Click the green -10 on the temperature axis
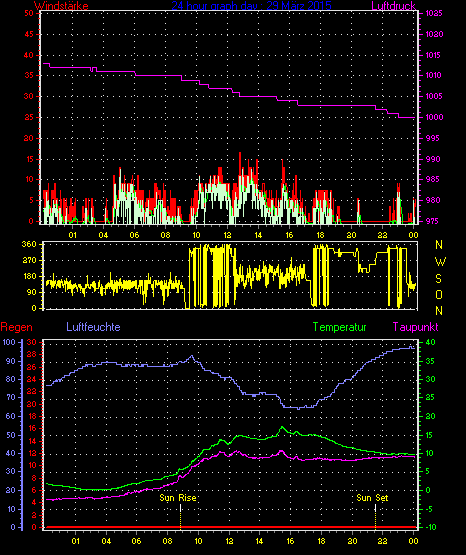The height and width of the screenshot is (555, 466). tap(431, 527)
